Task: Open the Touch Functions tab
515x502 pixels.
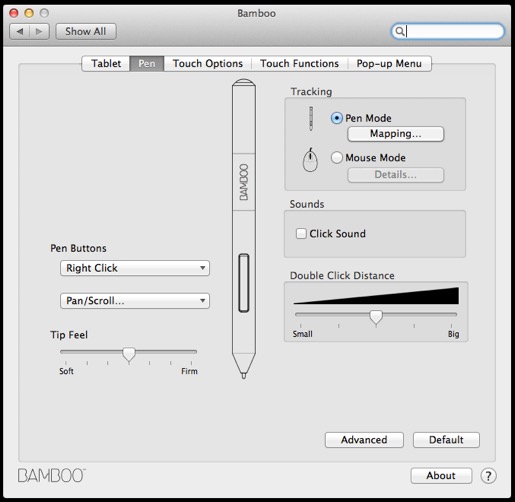Action: point(299,63)
